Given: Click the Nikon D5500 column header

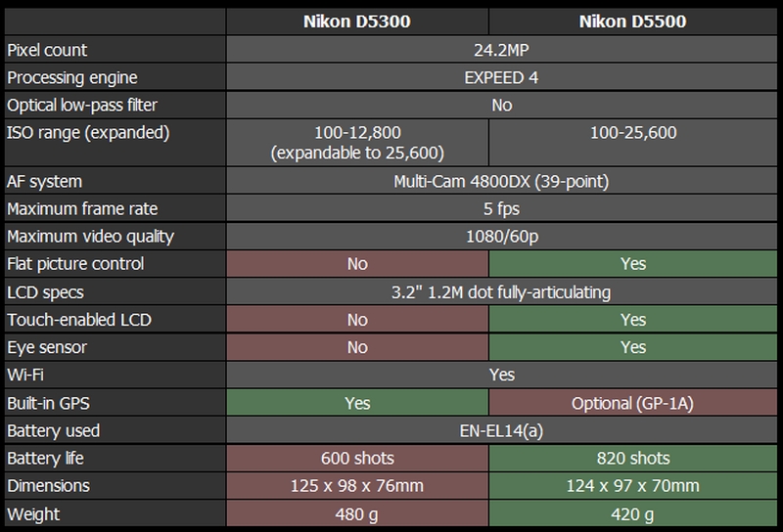Looking at the screenshot, I should (x=633, y=22).
